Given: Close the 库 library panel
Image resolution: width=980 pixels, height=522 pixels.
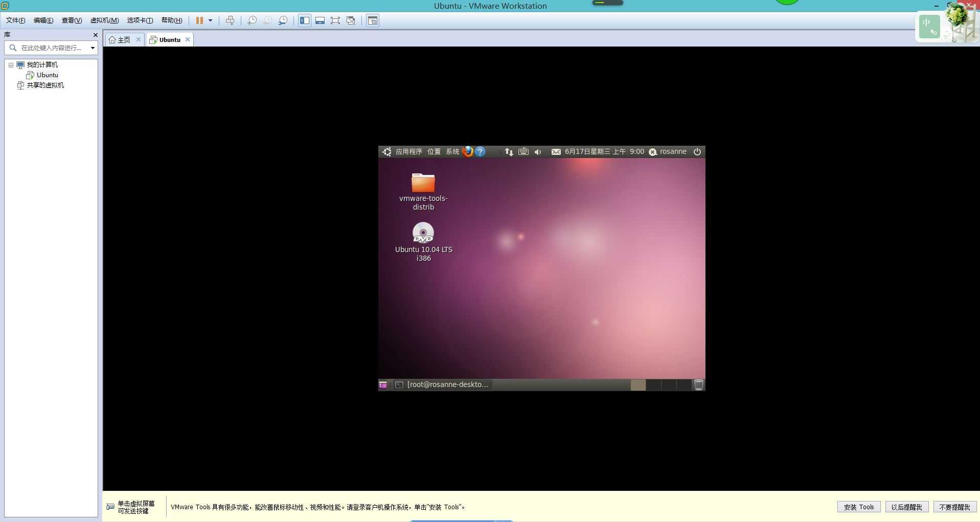Looking at the screenshot, I should click(x=95, y=35).
